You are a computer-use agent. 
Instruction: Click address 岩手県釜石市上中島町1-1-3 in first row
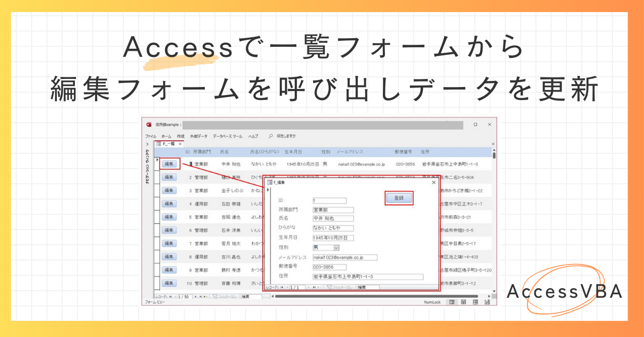[x=449, y=164]
